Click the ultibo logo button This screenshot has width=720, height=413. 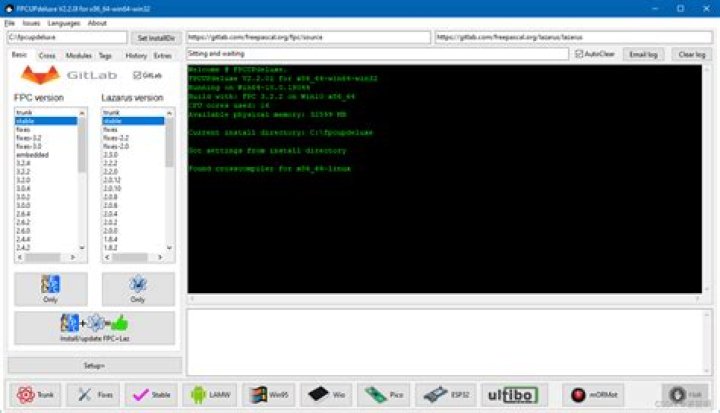pyautogui.click(x=514, y=395)
